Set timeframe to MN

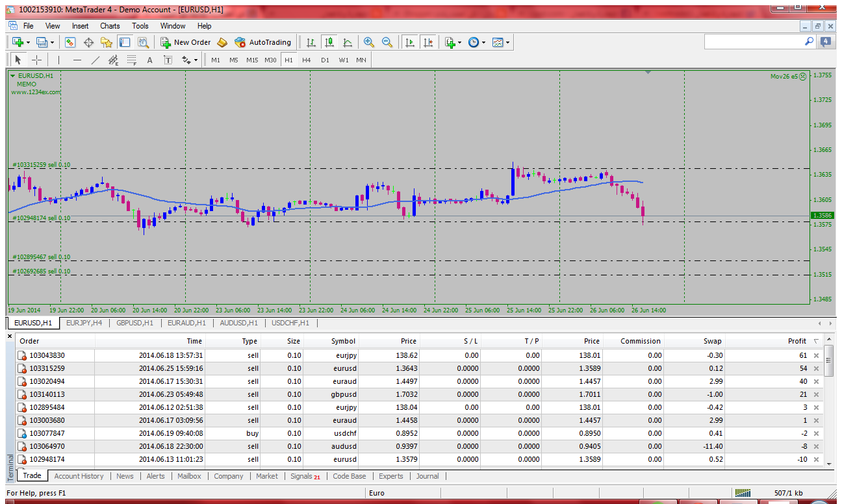pos(361,60)
